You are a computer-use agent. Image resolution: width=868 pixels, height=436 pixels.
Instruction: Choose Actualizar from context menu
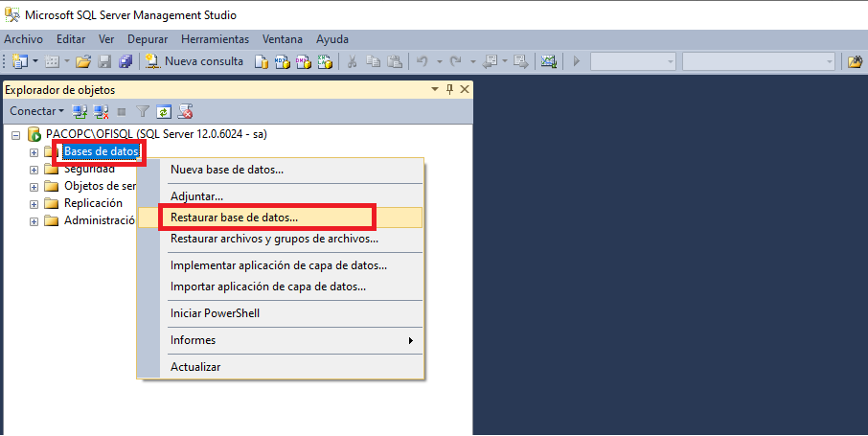280,367
